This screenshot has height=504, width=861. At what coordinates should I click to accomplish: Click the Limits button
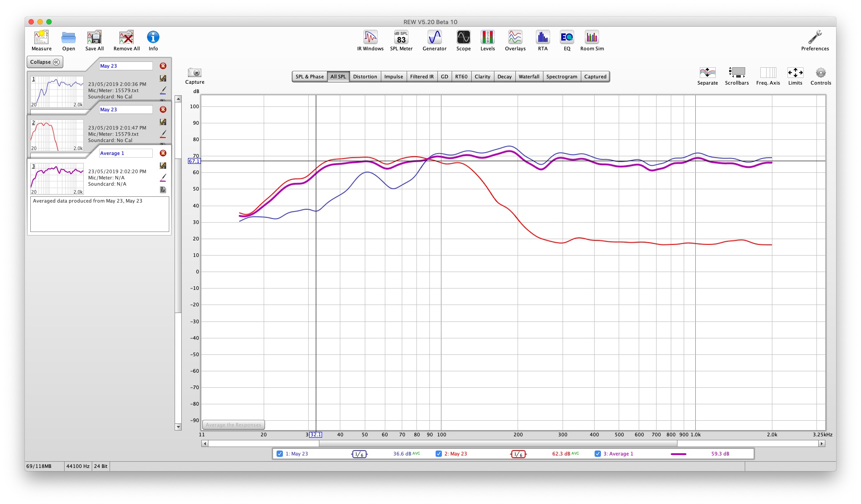[x=795, y=76]
